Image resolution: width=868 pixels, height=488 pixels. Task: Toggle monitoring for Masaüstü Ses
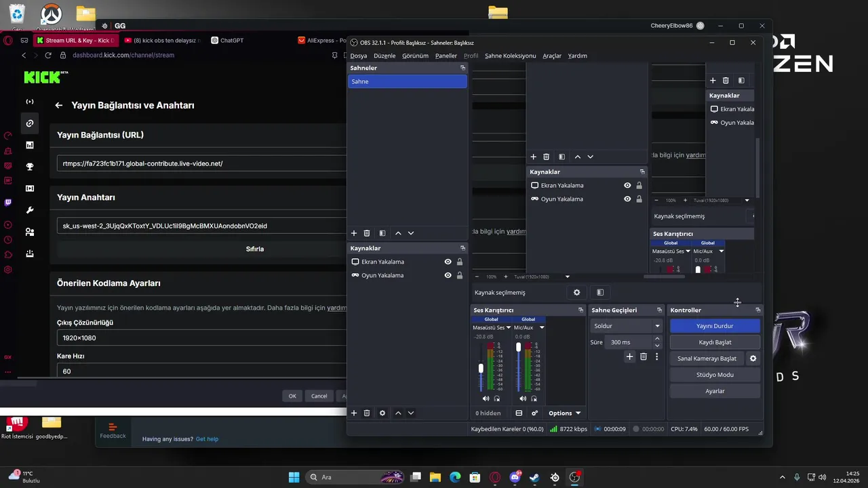pos(497,399)
